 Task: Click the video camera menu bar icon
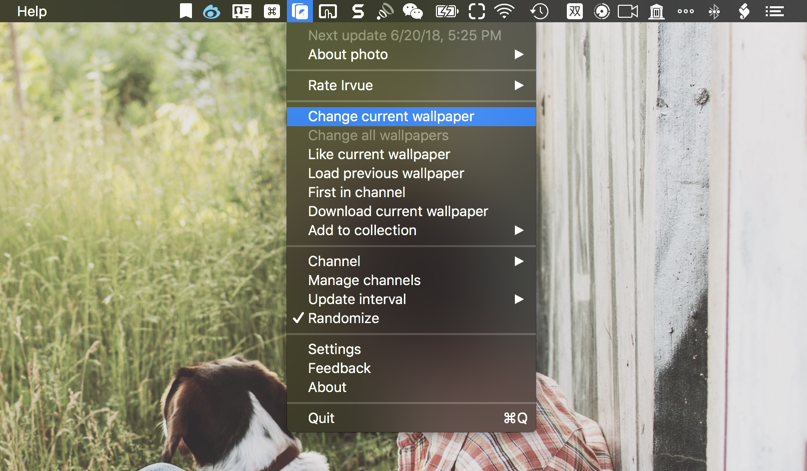click(x=628, y=12)
